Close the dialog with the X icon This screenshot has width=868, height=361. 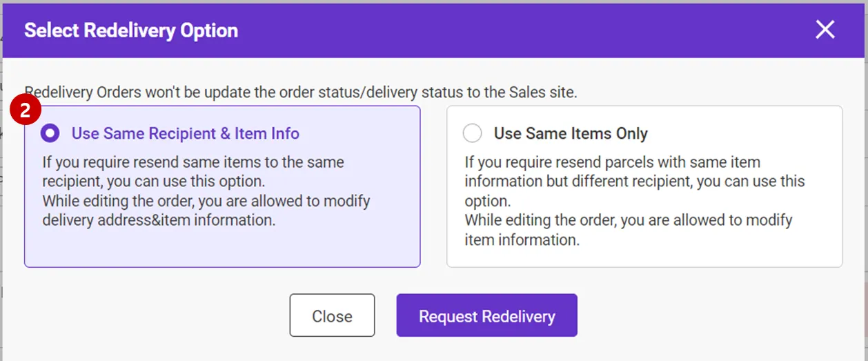tap(825, 30)
